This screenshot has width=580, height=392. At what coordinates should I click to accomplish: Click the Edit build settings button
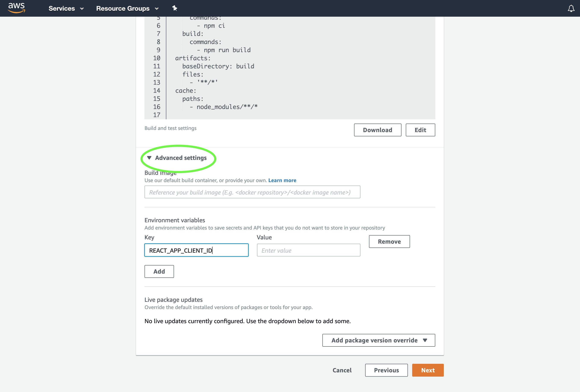pyautogui.click(x=420, y=130)
